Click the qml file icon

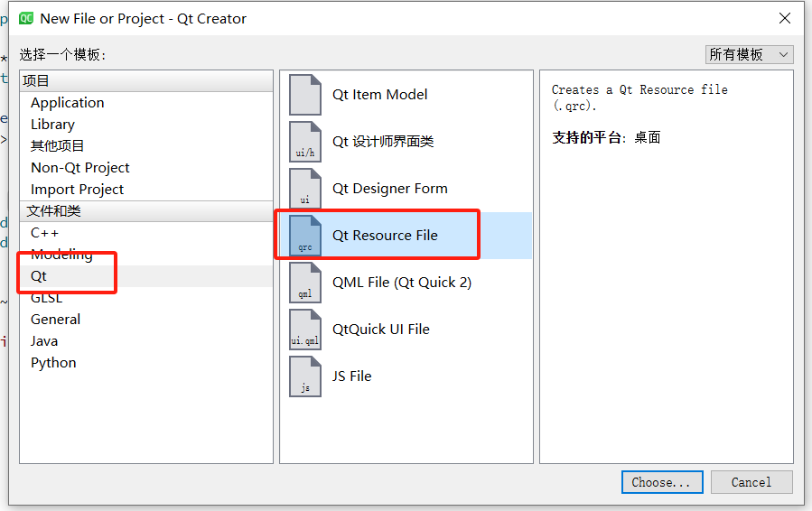click(x=305, y=283)
